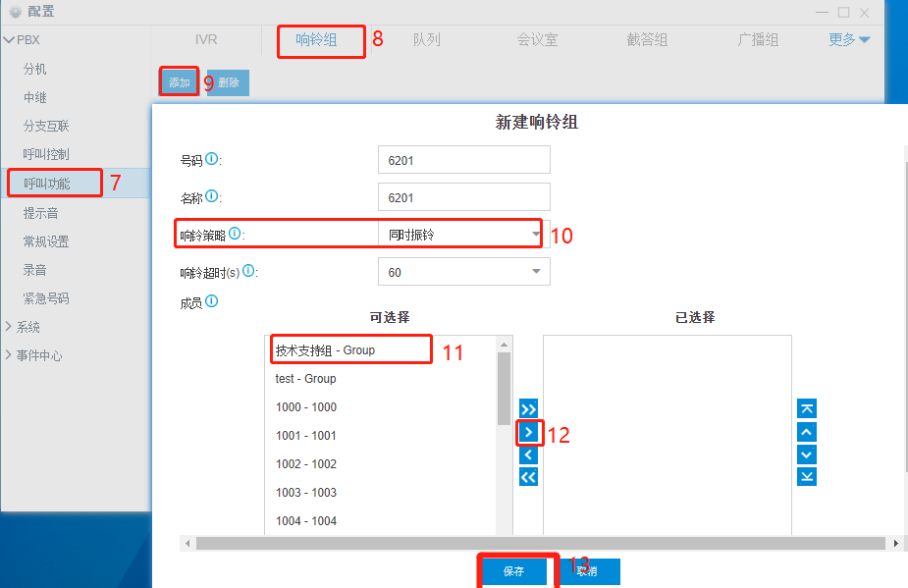Click the single left arrow to remove member
Screen dimensions: 908x588
[528, 454]
